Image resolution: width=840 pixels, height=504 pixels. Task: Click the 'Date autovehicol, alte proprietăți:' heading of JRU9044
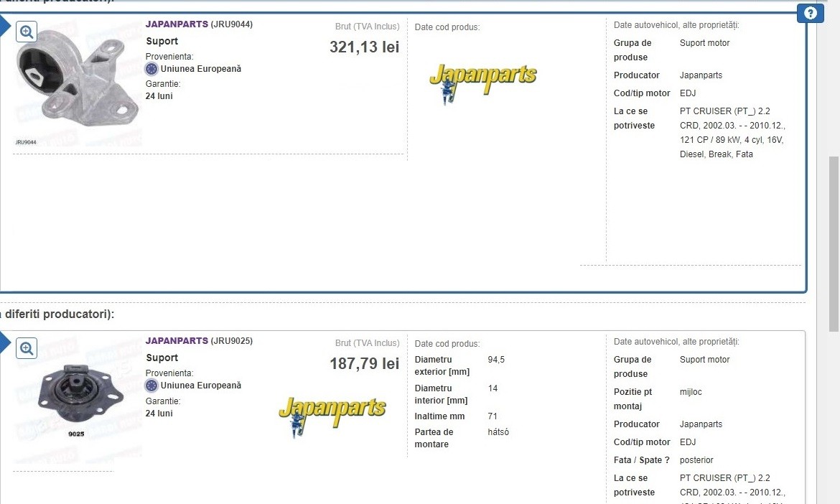point(676,25)
